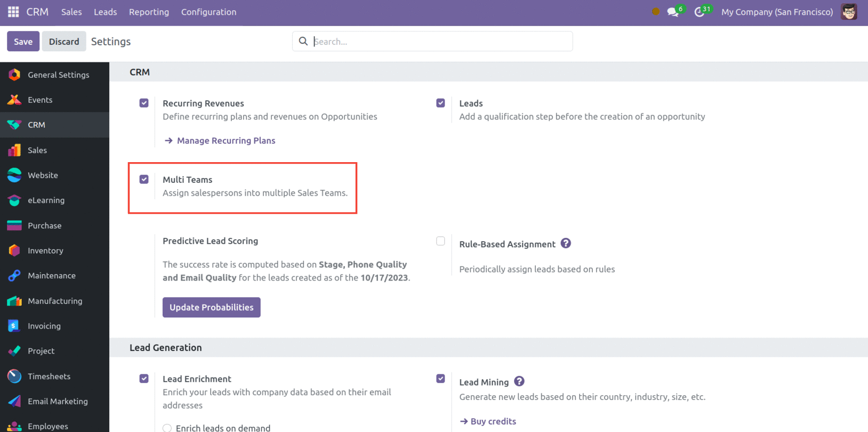Image resolution: width=868 pixels, height=432 pixels.
Task: Select the Inventory icon in sidebar
Action: (14, 251)
